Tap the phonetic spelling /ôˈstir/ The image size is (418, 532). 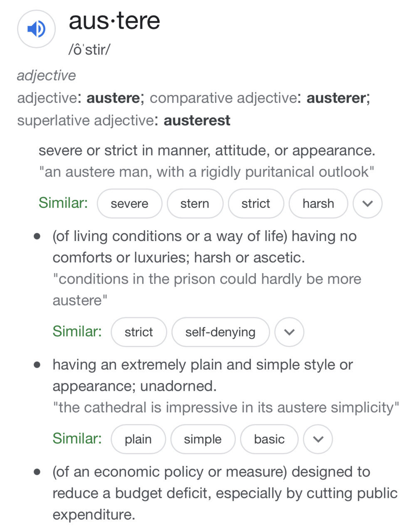click(x=89, y=49)
